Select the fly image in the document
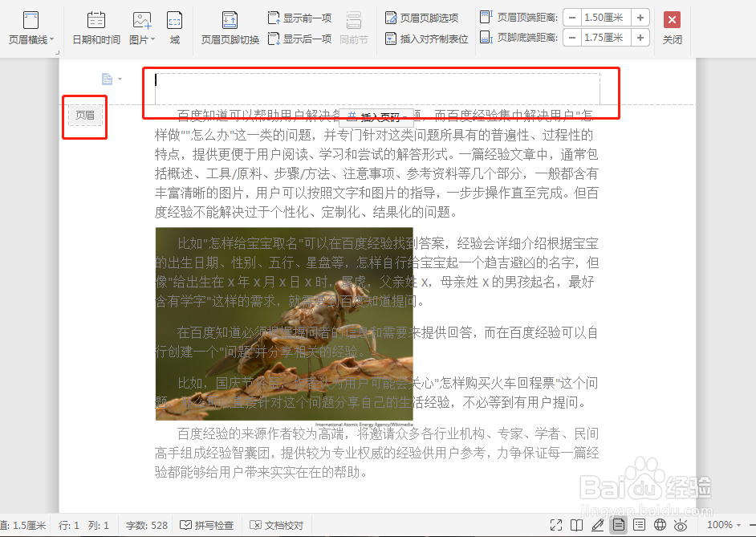 coord(284,323)
